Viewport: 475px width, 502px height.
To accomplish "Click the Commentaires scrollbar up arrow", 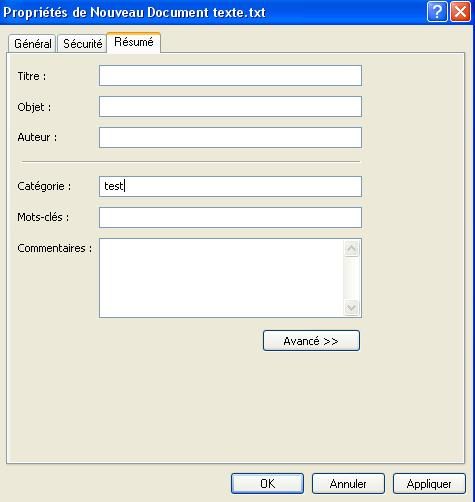I will (351, 248).
